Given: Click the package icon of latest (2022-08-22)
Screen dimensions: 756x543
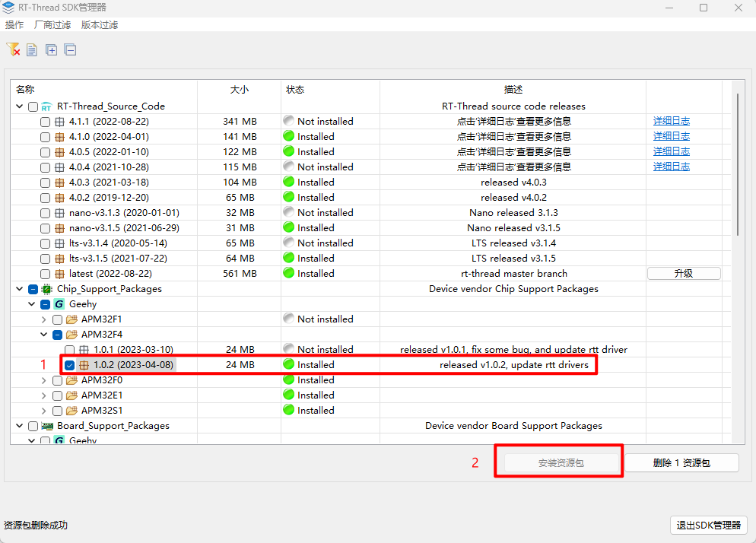Looking at the screenshot, I should [x=60, y=274].
